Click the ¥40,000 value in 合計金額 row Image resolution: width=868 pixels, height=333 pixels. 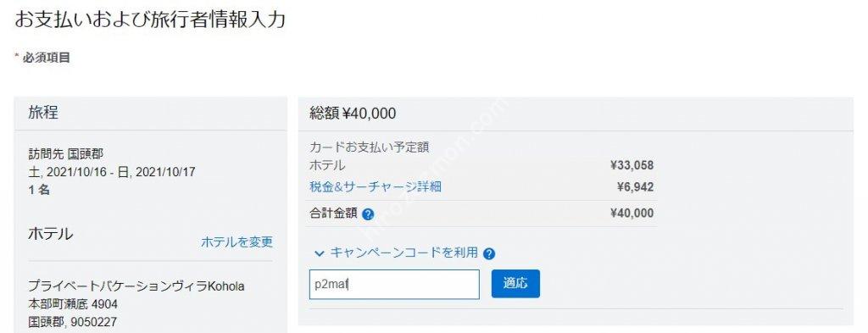[632, 214]
